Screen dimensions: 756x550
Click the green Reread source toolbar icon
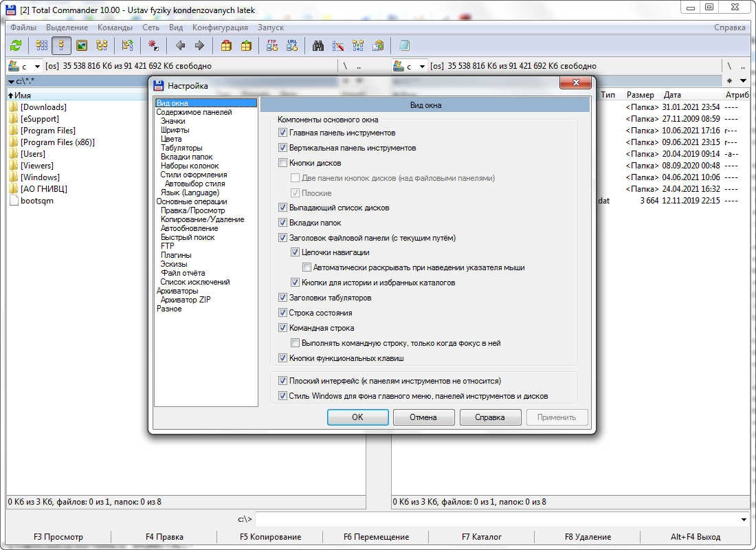pos(16,46)
